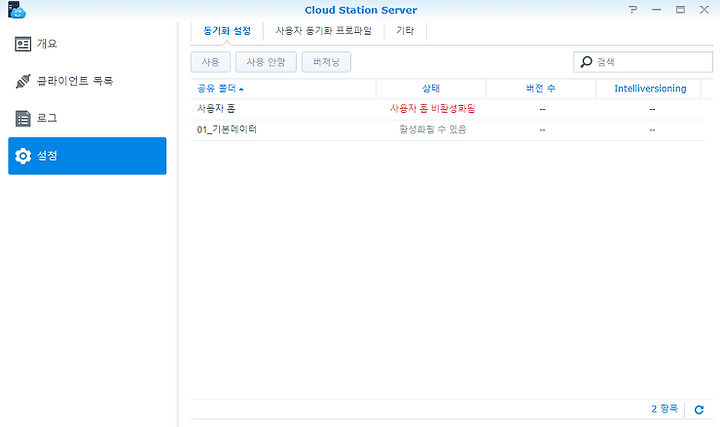Close the Cloud Station Server window

[x=704, y=10]
